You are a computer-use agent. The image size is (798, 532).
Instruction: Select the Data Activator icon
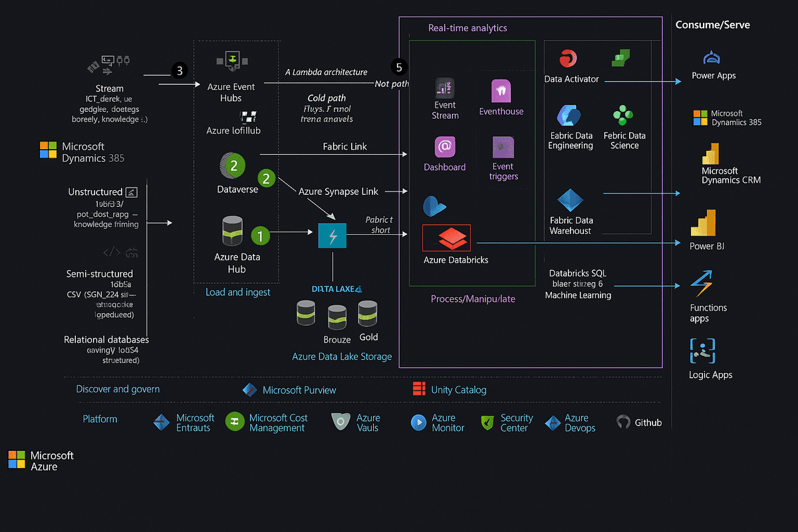(x=570, y=59)
